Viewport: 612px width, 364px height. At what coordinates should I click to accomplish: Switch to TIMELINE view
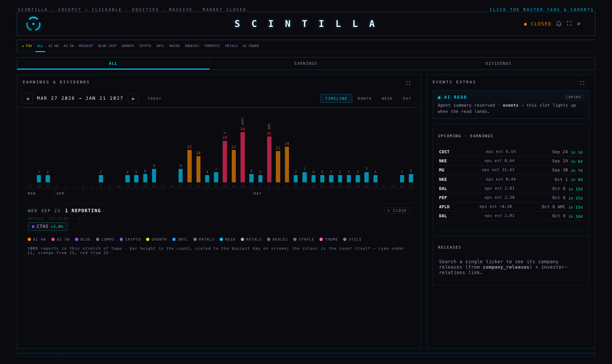click(336, 98)
